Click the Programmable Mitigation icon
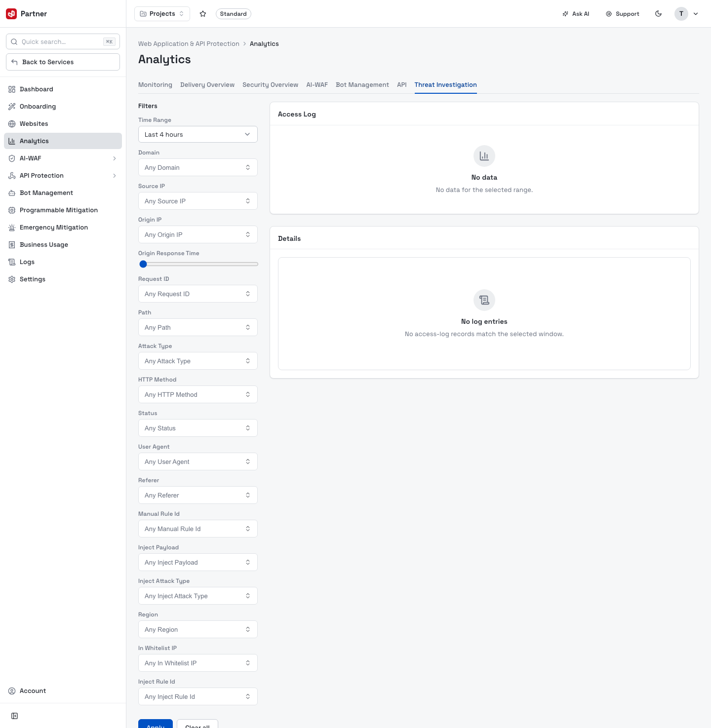711x728 pixels. pos(12,210)
